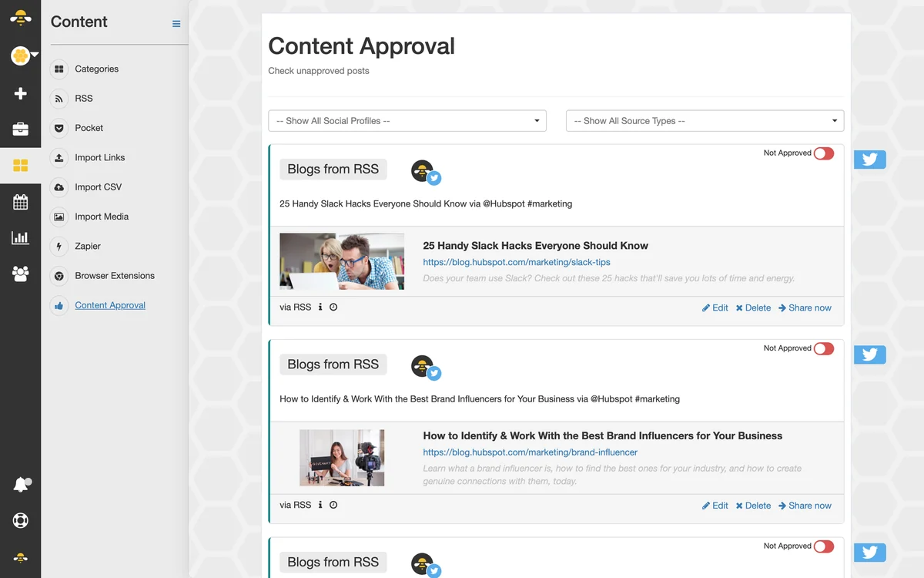Toggle approval for Slack Hacks post

[824, 153]
